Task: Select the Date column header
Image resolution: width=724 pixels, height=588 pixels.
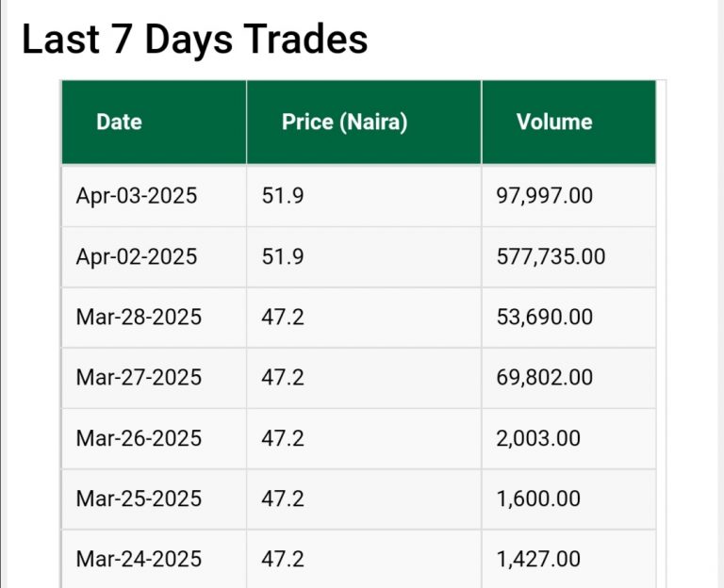Action: coord(119,122)
